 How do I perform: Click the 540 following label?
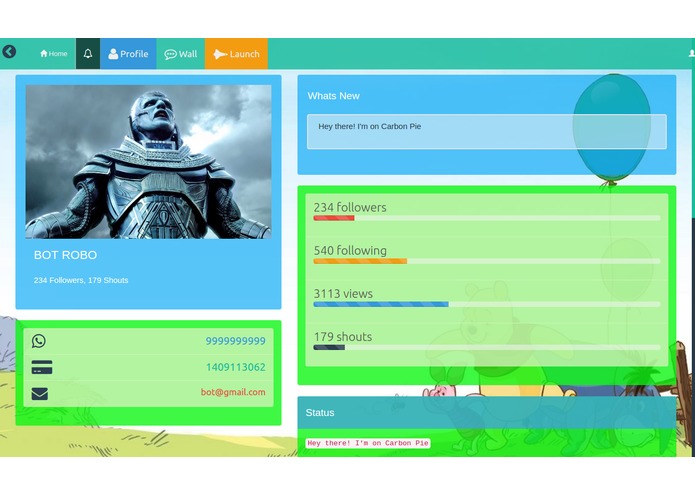350,250
